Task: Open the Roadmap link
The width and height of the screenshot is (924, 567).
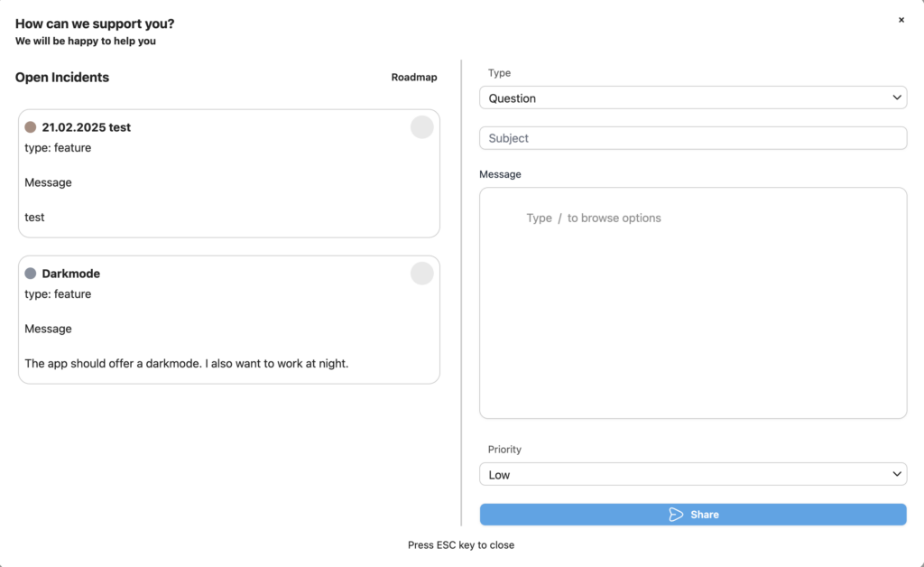Action: [x=414, y=78]
